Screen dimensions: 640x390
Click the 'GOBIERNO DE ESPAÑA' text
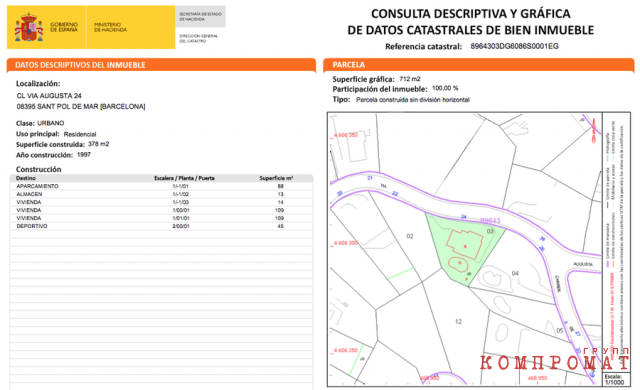coord(64,27)
